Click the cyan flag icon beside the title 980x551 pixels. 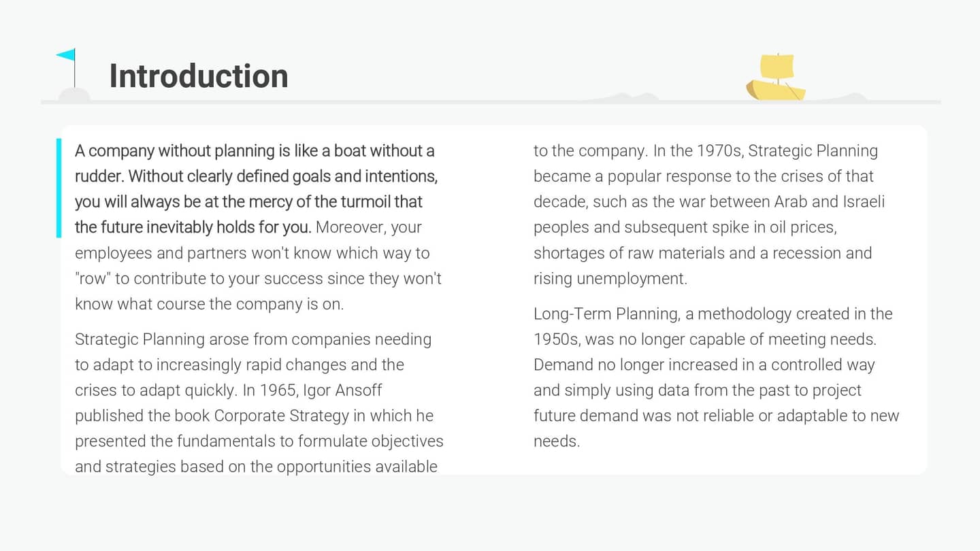(x=66, y=55)
